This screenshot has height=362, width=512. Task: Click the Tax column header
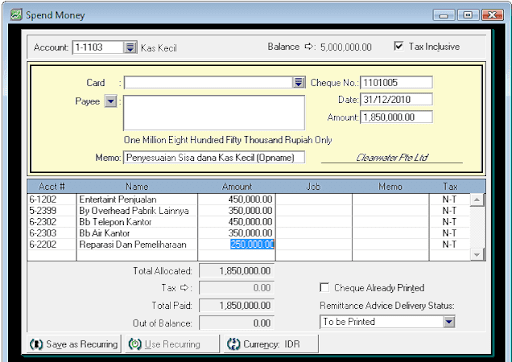[450, 186]
